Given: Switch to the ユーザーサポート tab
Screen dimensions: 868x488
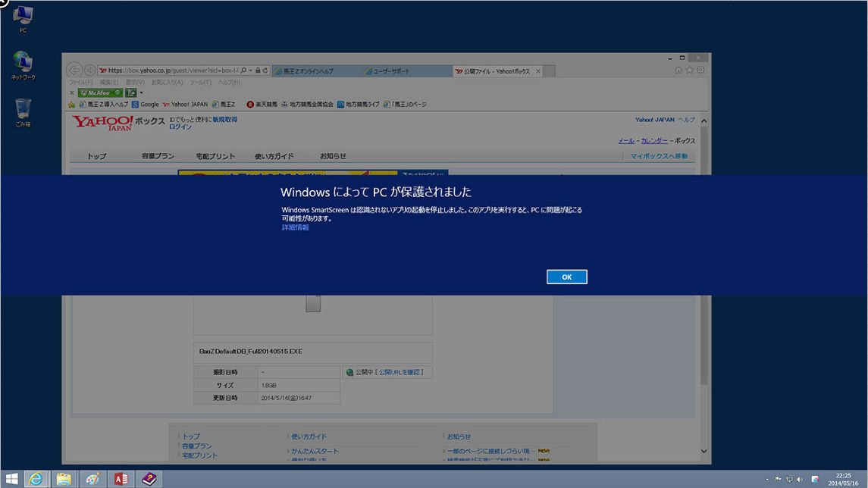Looking at the screenshot, I should pyautogui.click(x=407, y=70).
